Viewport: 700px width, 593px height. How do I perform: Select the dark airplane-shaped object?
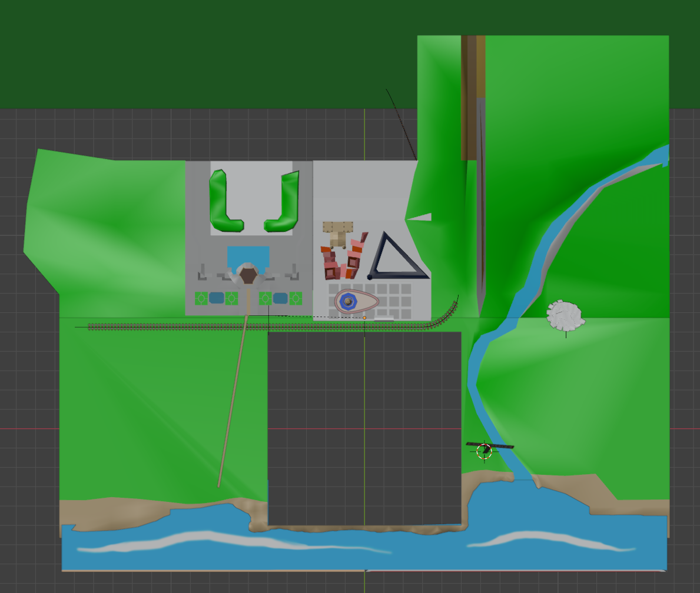pos(490,447)
